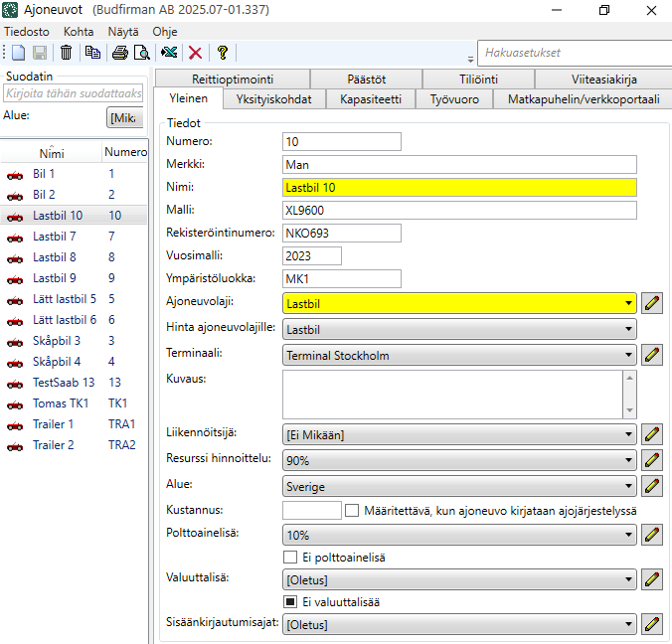The width and height of the screenshot is (672, 644).
Task: Toggle the 'Ei valuuttalisää' checkbox
Action: pyautogui.click(x=291, y=601)
